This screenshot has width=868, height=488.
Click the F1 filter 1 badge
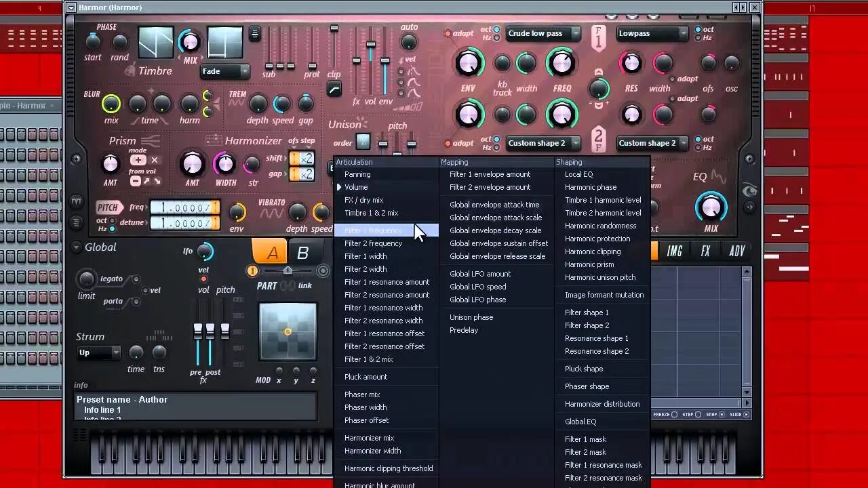pos(598,38)
